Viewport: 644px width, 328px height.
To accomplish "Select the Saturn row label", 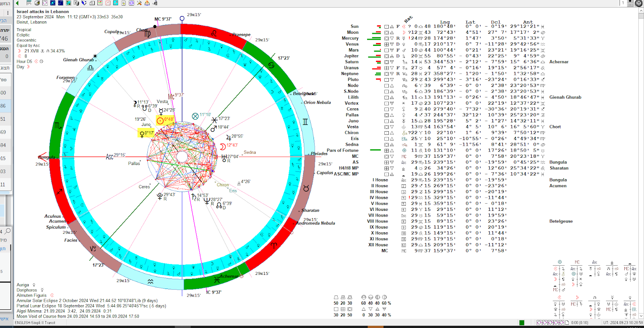I will tap(351, 62).
